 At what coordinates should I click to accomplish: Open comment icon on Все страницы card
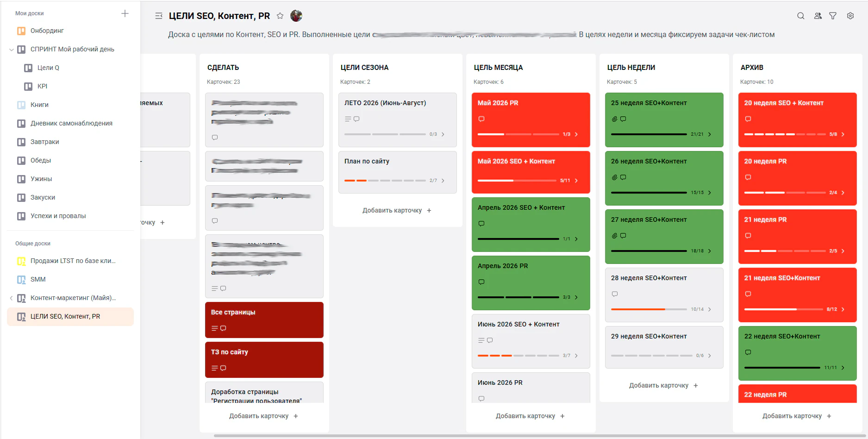tap(223, 328)
